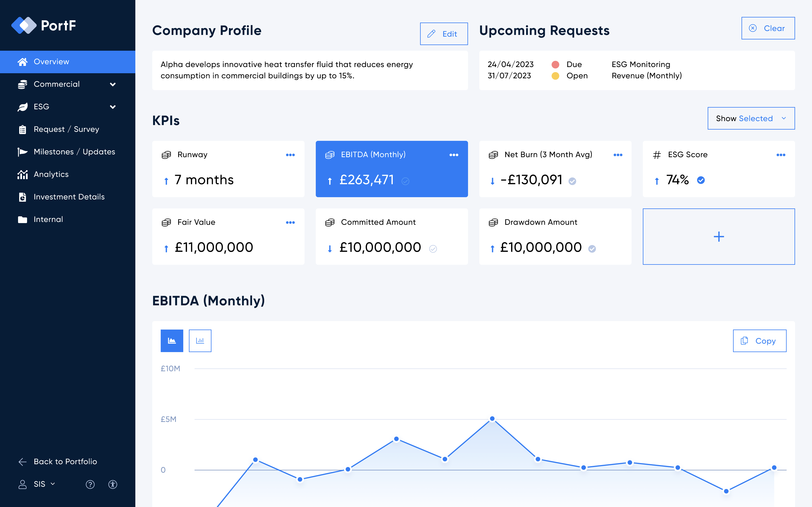Switch to bar chart view

(200, 341)
